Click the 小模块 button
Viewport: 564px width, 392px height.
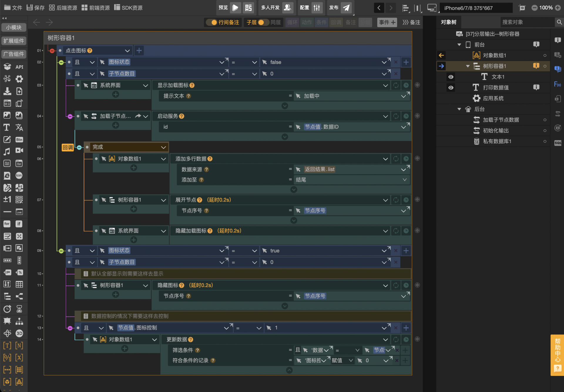14,27
